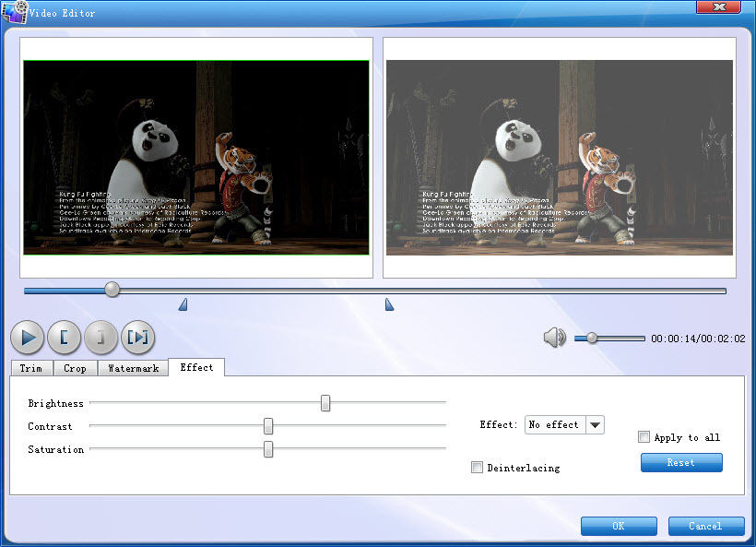Select the Effect tab

pyautogui.click(x=196, y=367)
